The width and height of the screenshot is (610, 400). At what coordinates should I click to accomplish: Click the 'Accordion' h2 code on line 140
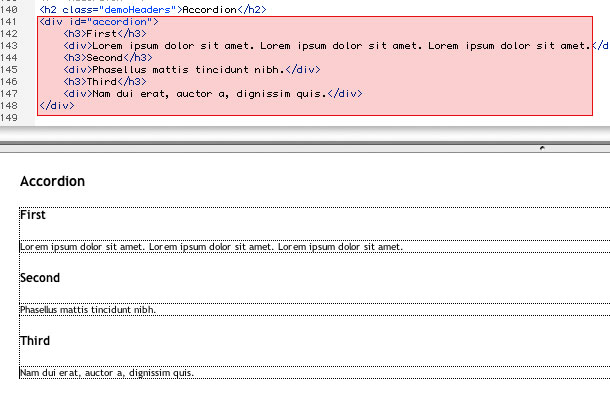point(153,9)
